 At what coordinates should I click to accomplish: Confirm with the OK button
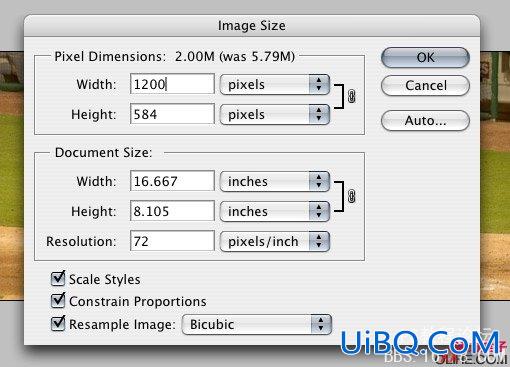pos(425,57)
